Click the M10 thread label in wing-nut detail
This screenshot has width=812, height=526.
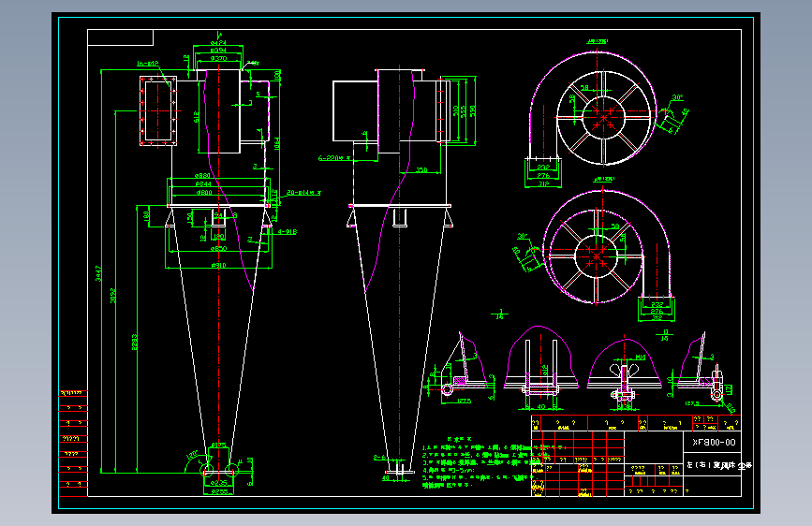[641, 358]
